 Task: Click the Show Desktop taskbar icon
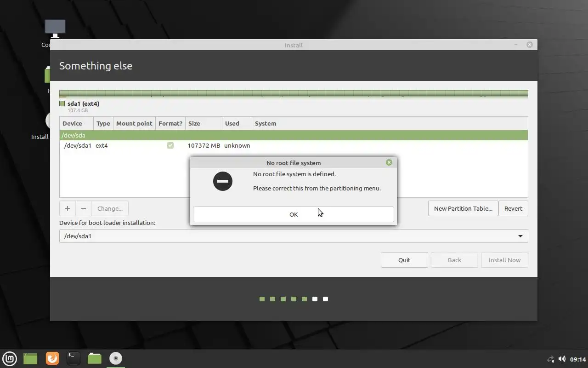(30, 358)
